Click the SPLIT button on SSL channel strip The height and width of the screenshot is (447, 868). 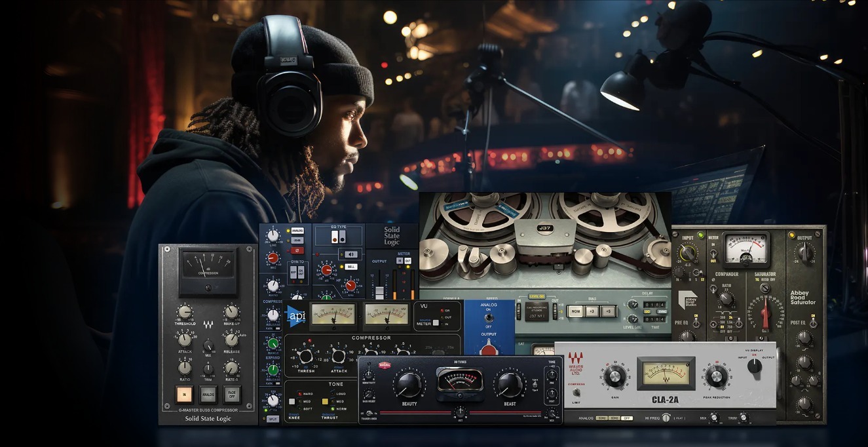click(x=273, y=418)
